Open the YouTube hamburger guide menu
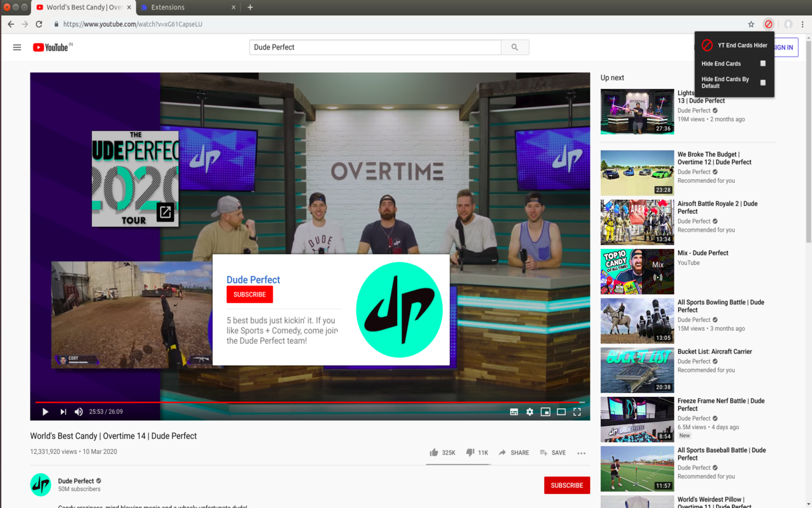The image size is (812, 508). click(x=17, y=47)
